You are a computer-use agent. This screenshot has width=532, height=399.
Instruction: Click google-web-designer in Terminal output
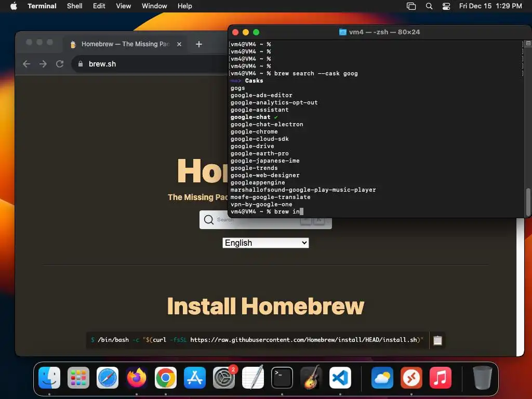pos(265,176)
